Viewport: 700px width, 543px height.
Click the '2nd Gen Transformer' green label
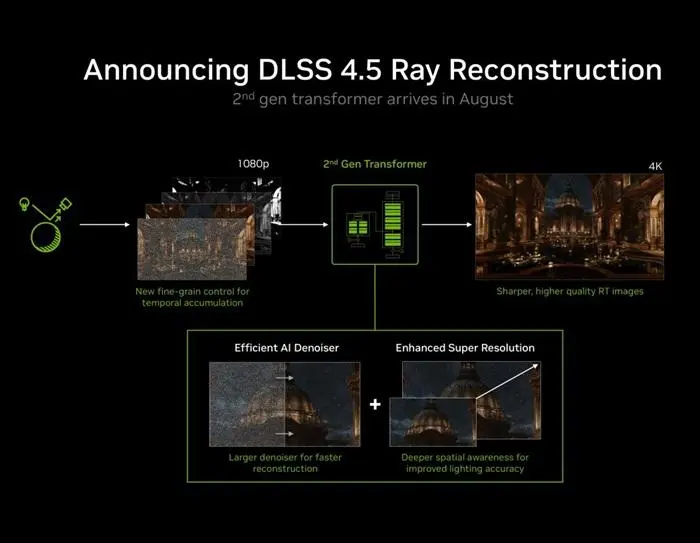(375, 164)
